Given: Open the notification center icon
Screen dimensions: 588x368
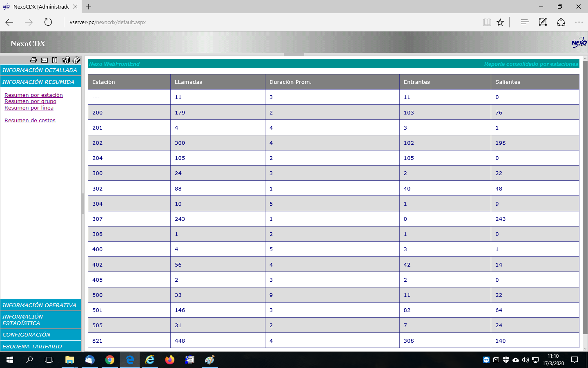Looking at the screenshot, I should (575, 360).
